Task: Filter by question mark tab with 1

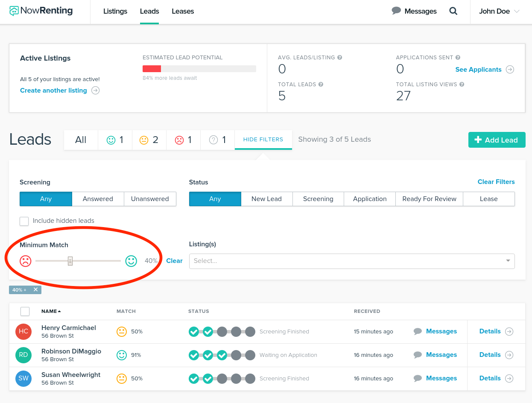Action: (x=218, y=140)
